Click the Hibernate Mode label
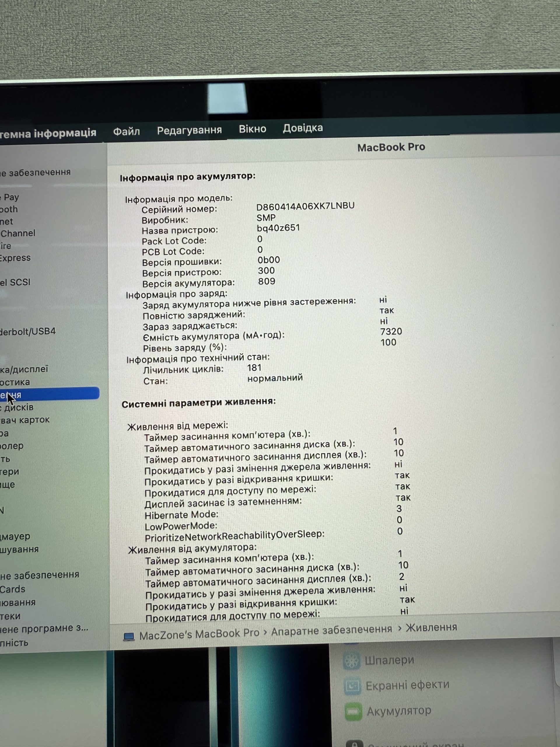560x747 pixels. click(182, 515)
